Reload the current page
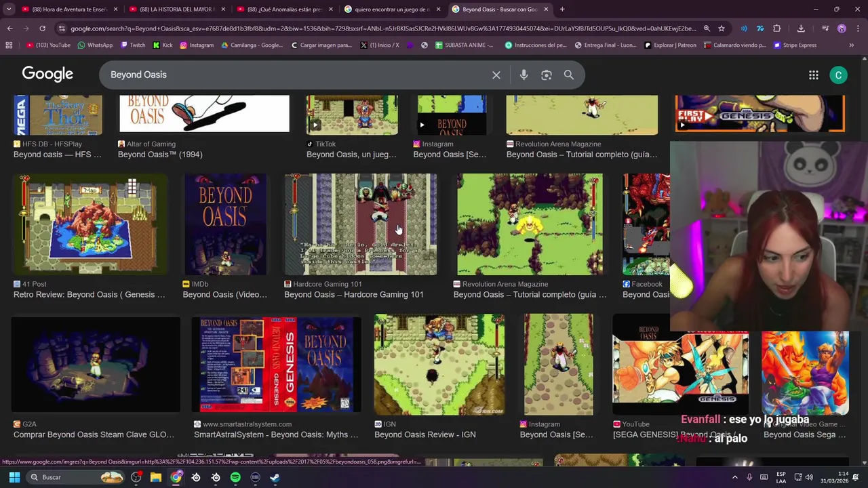The width and height of the screenshot is (868, 488). 42,28
